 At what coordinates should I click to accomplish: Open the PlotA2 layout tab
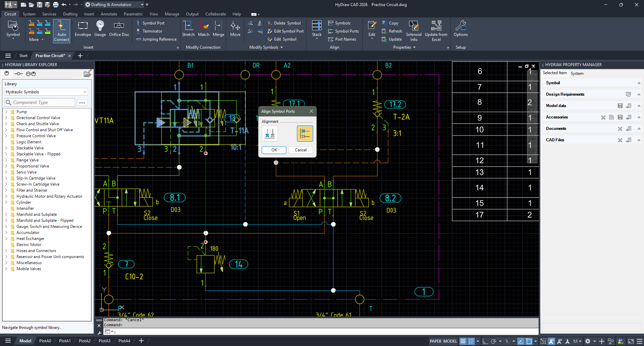coord(85,341)
